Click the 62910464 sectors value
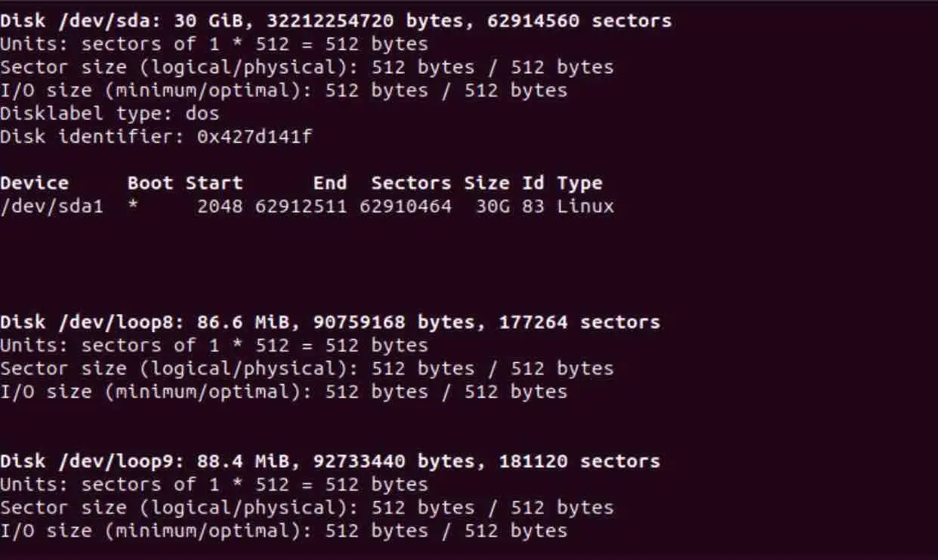The image size is (938, 560). tap(406, 206)
